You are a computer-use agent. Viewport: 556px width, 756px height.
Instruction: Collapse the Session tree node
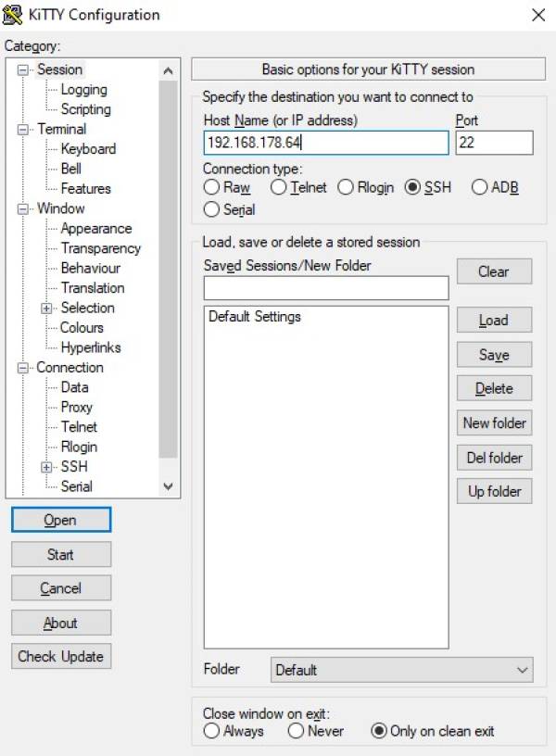coord(22,69)
